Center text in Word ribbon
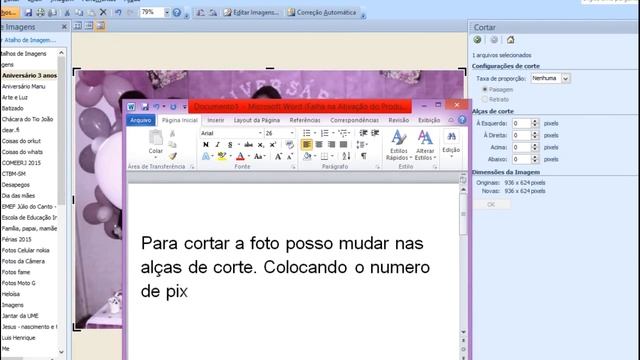This screenshot has width=640, height=360. (x=319, y=144)
